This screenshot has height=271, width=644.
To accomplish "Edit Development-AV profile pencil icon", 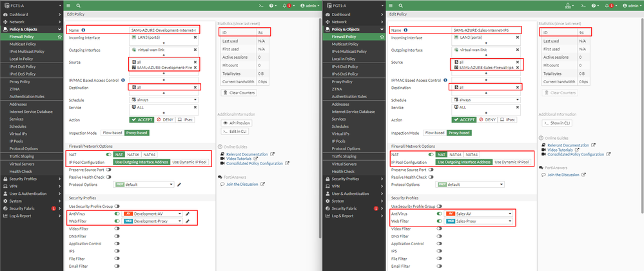I will click(x=188, y=214).
